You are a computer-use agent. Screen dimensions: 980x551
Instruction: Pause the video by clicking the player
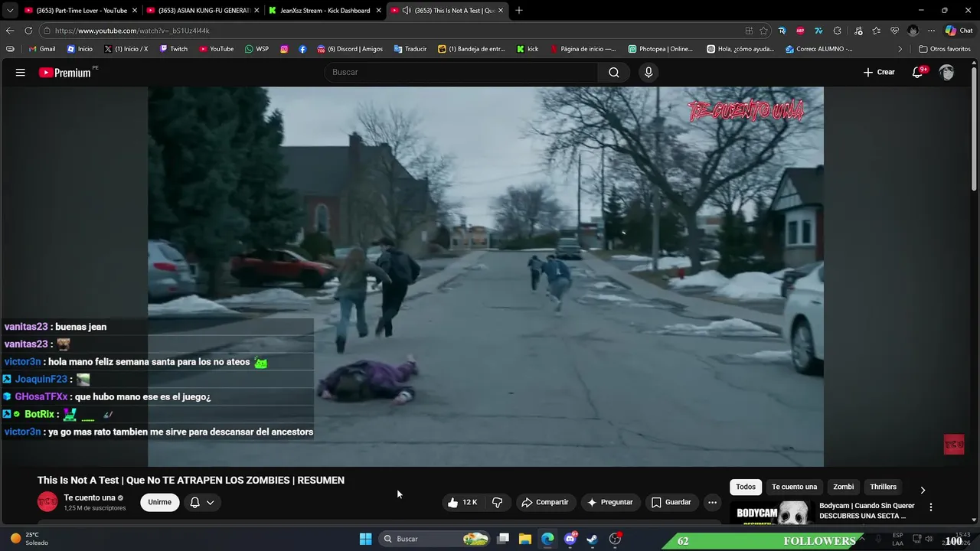(485, 276)
